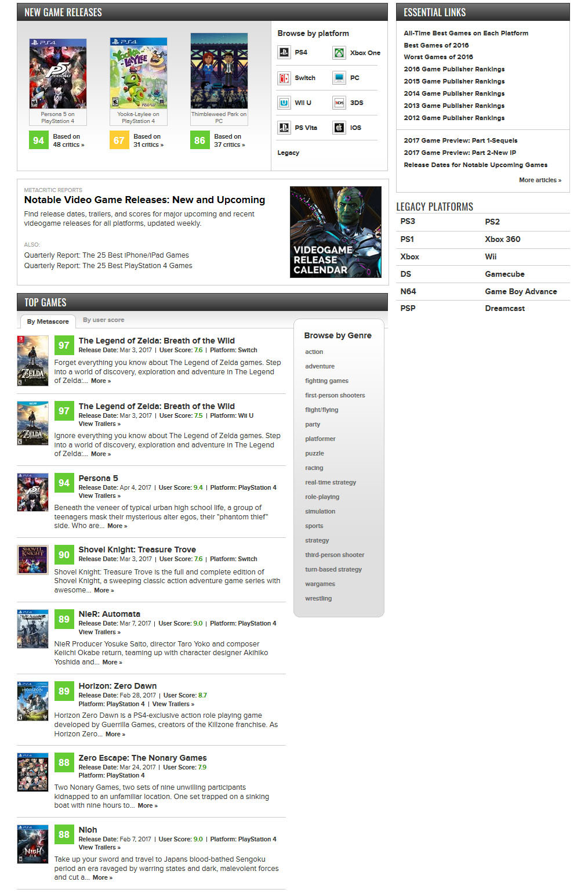Open PS3 legacy platform

pyautogui.click(x=408, y=222)
